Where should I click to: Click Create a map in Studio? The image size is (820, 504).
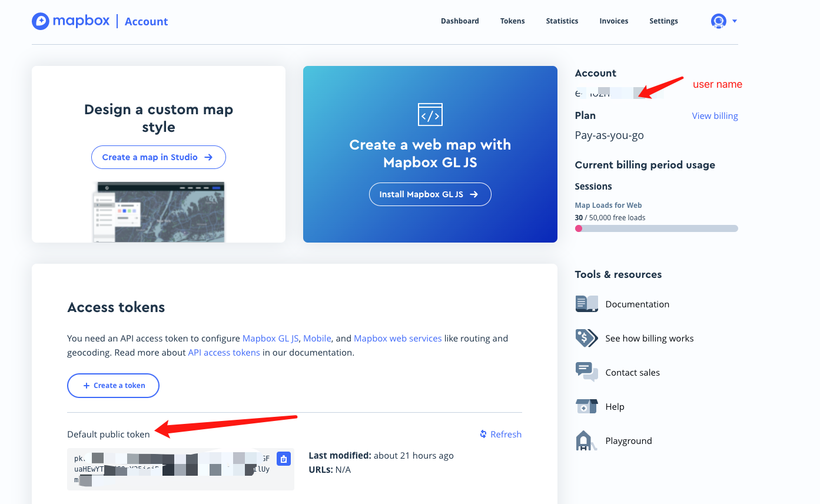tap(158, 157)
